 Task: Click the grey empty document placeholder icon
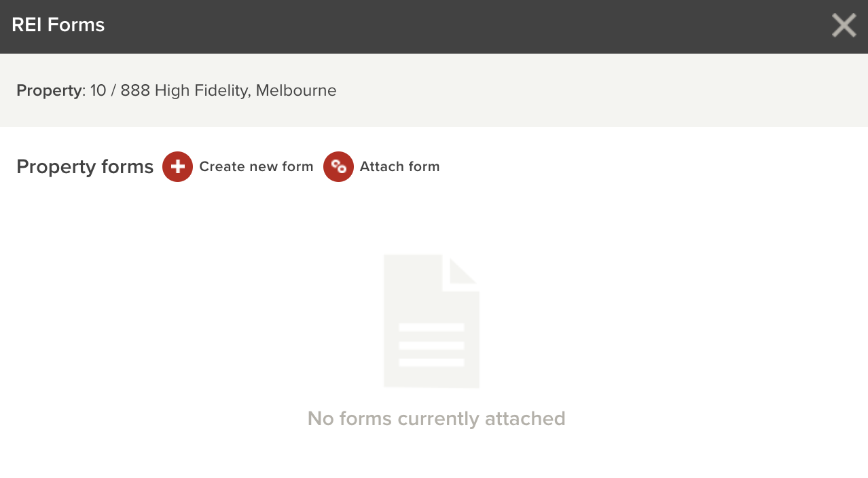click(431, 321)
